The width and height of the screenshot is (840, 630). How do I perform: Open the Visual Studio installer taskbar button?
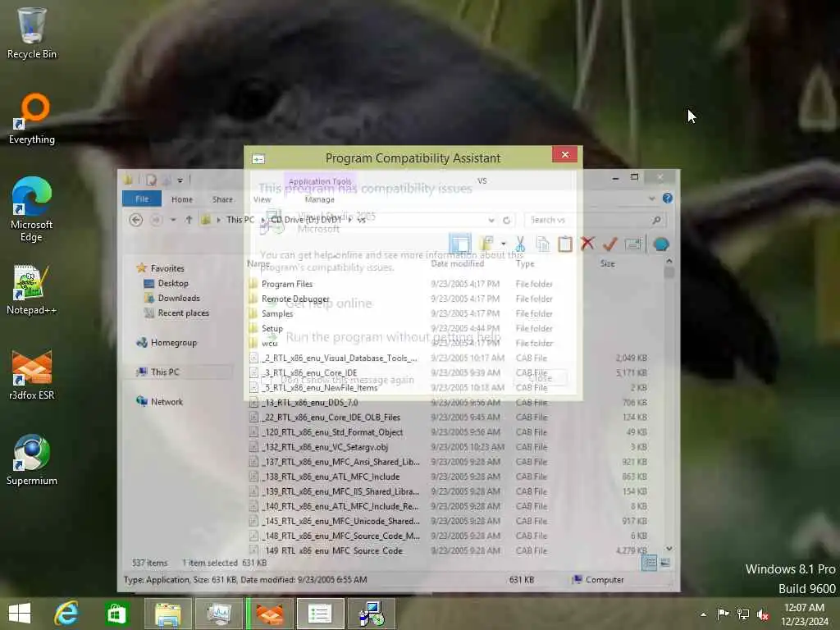pyautogui.click(x=372, y=614)
